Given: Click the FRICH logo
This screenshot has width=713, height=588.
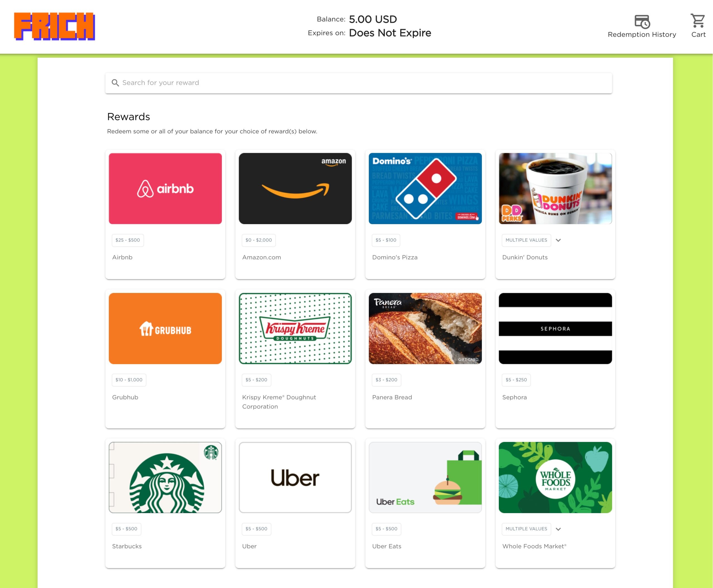Looking at the screenshot, I should tap(55, 26).
